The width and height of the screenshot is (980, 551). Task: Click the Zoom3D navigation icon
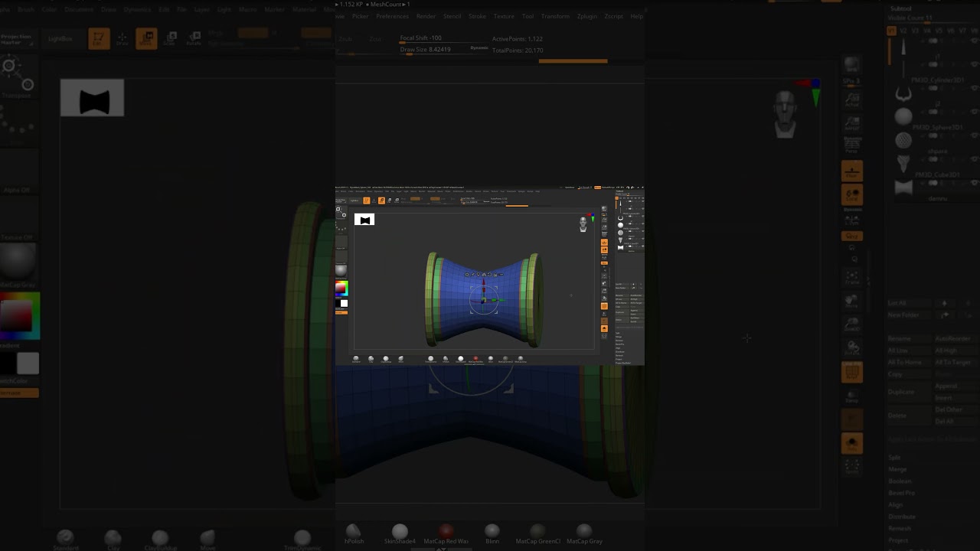pyautogui.click(x=851, y=324)
